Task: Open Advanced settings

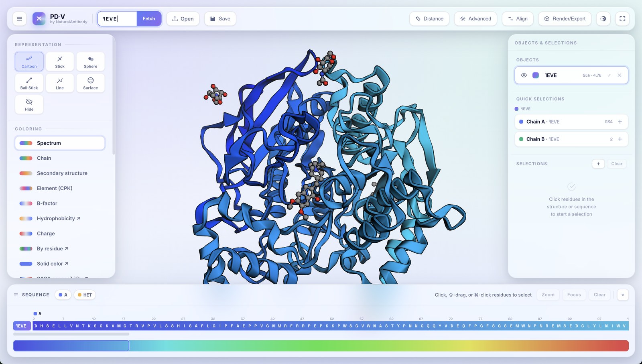Action: (x=475, y=18)
